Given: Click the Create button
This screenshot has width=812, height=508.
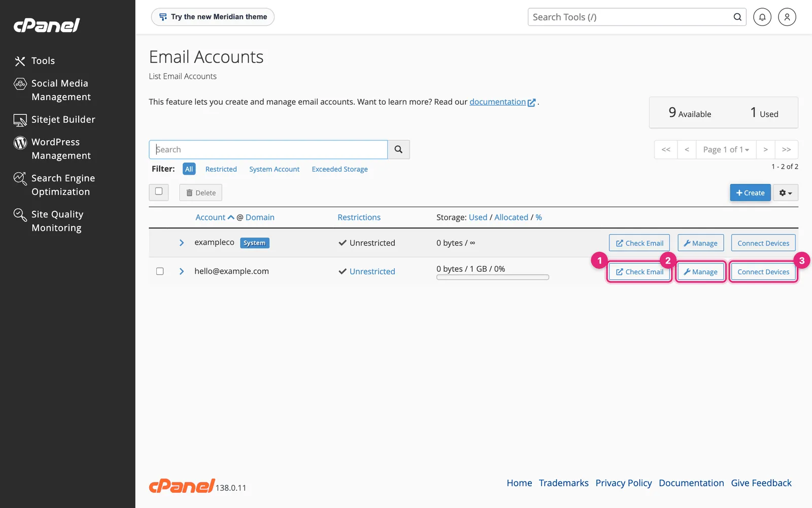Looking at the screenshot, I should [x=750, y=193].
